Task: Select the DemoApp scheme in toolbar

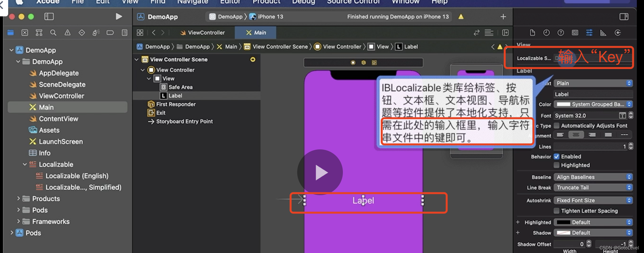Action: click(226, 17)
